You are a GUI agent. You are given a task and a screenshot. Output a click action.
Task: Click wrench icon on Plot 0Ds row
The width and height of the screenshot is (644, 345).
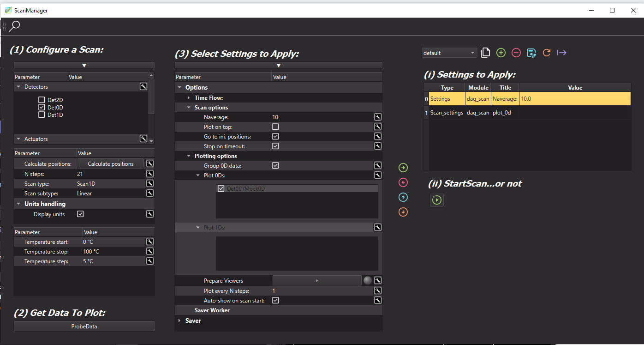(x=378, y=175)
